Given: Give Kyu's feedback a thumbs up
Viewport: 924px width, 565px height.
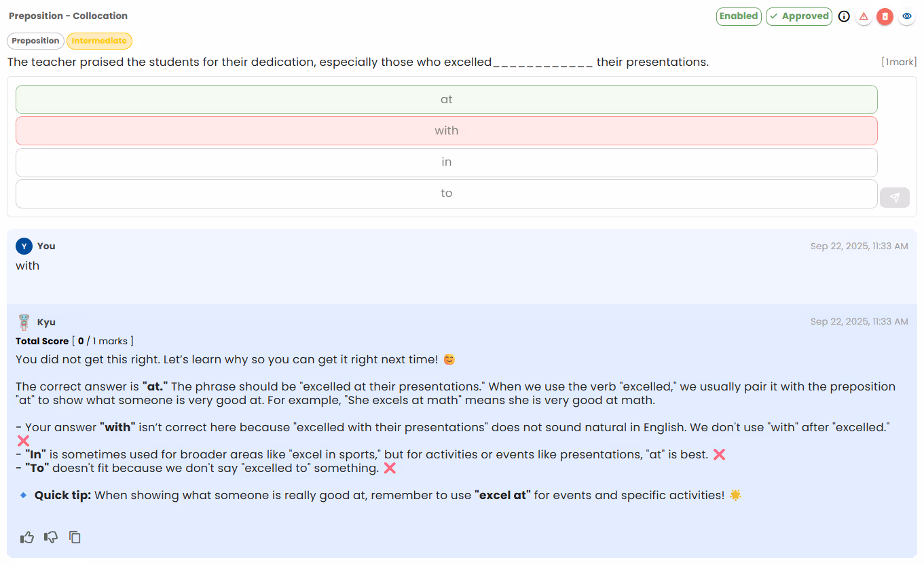Looking at the screenshot, I should 27,537.
